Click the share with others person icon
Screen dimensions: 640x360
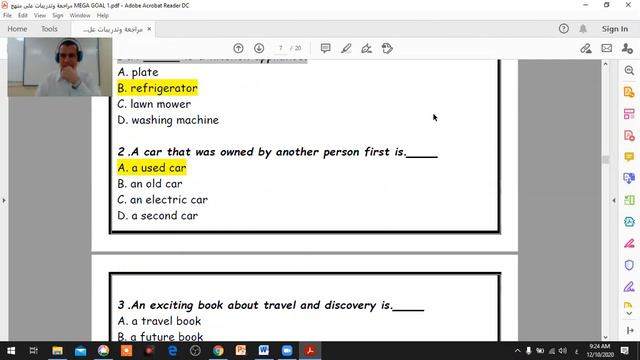(627, 48)
